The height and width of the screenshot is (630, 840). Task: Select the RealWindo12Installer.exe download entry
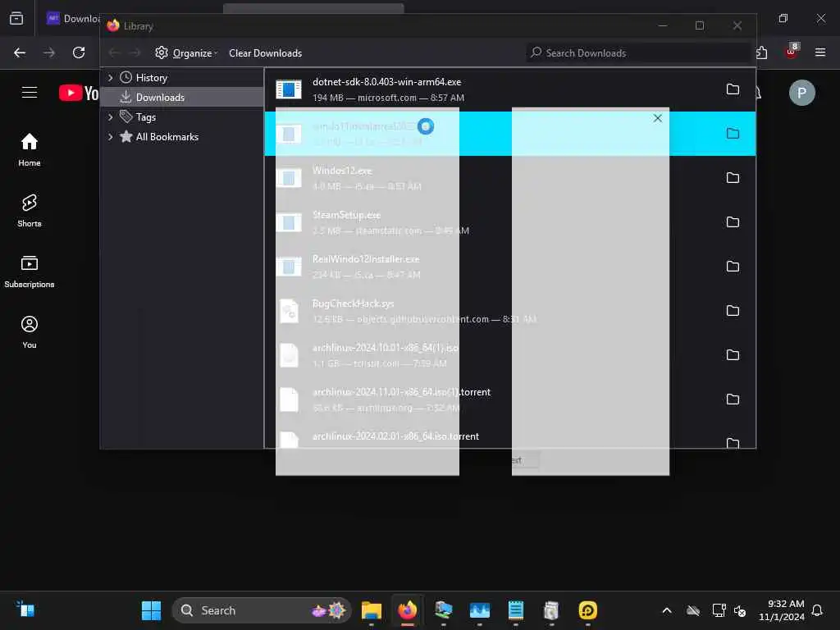pos(510,267)
